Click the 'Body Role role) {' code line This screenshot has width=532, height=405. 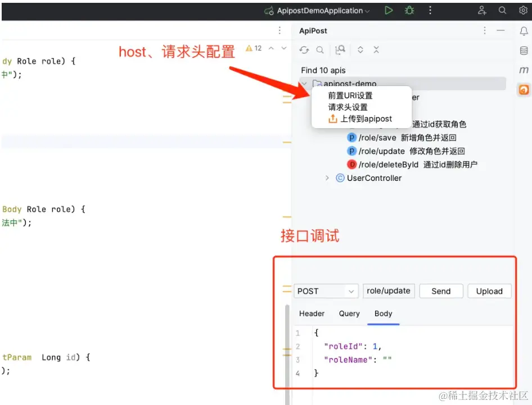pos(44,209)
